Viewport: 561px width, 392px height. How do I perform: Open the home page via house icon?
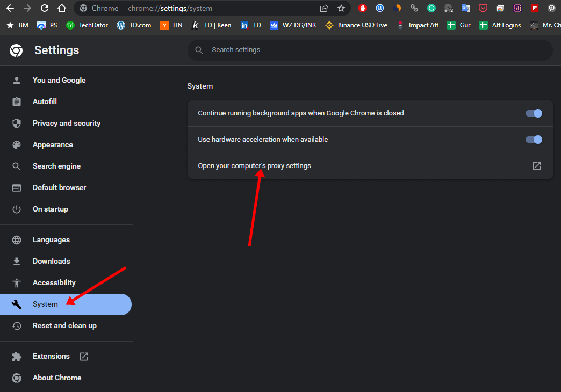62,8
